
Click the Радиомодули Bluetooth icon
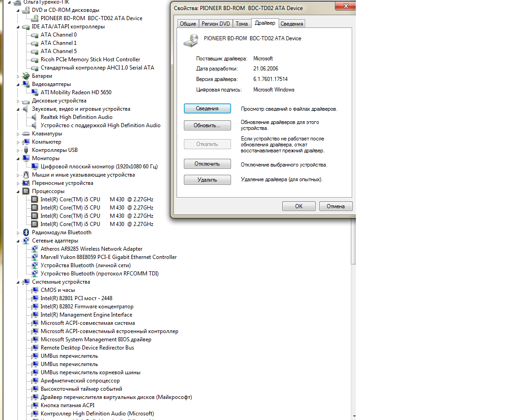coord(26,232)
